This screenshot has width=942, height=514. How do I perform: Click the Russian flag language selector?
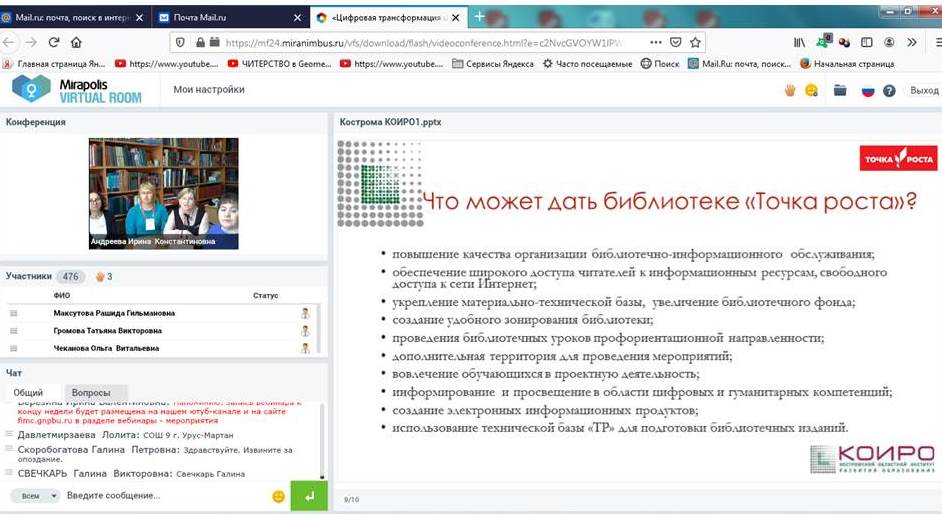(867, 90)
